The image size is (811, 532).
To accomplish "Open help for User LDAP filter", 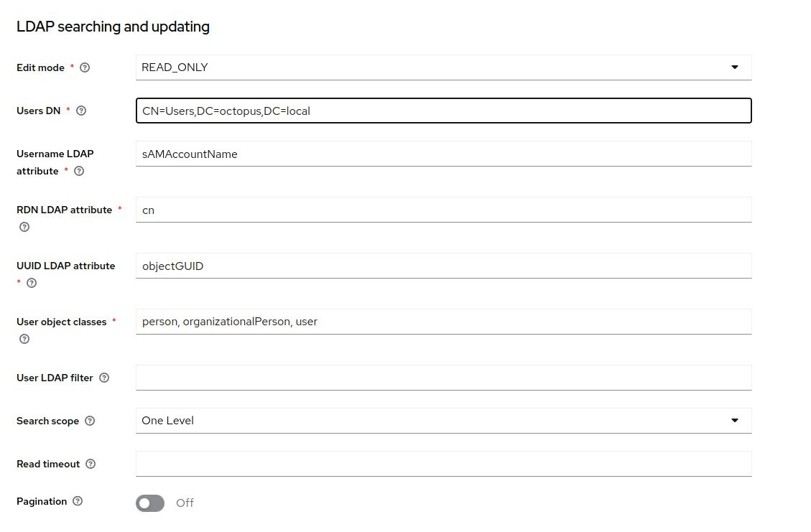I will coord(104,378).
